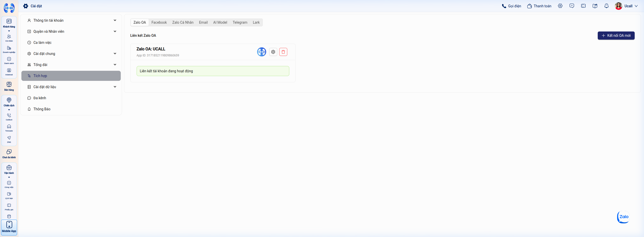Open Chat đa kênh
The width and height of the screenshot is (644, 237).
coord(9,154)
